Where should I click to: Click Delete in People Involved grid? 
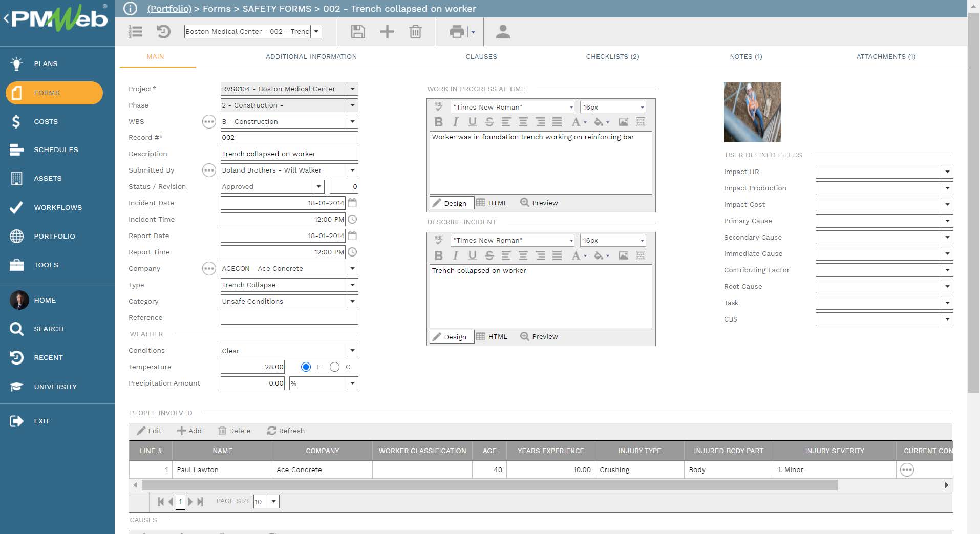coord(234,431)
